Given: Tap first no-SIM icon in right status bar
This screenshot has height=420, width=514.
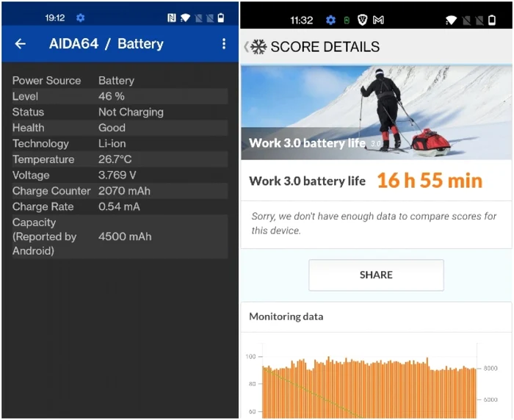Looking at the screenshot, I should 466,21.
